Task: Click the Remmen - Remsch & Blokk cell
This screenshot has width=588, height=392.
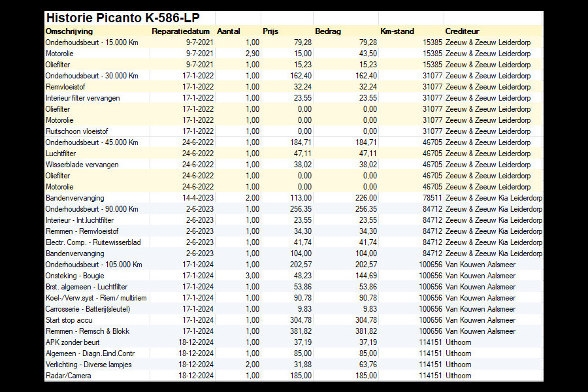Action: pos(88,331)
